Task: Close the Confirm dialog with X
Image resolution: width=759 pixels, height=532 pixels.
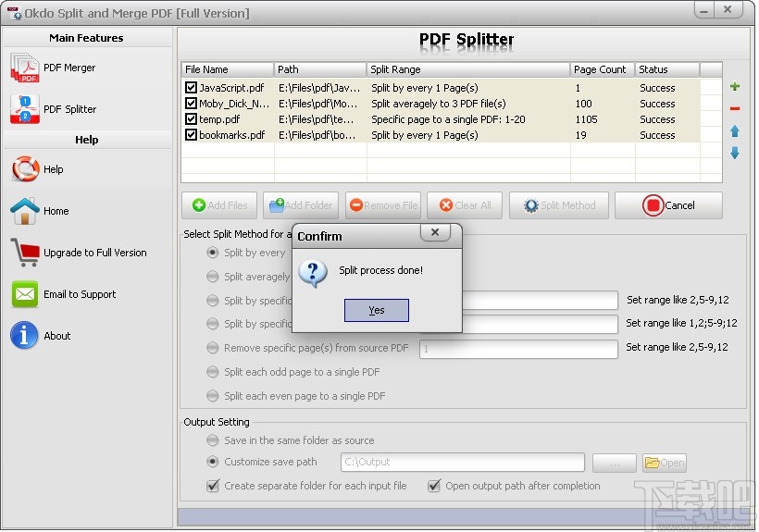Action: (435, 232)
